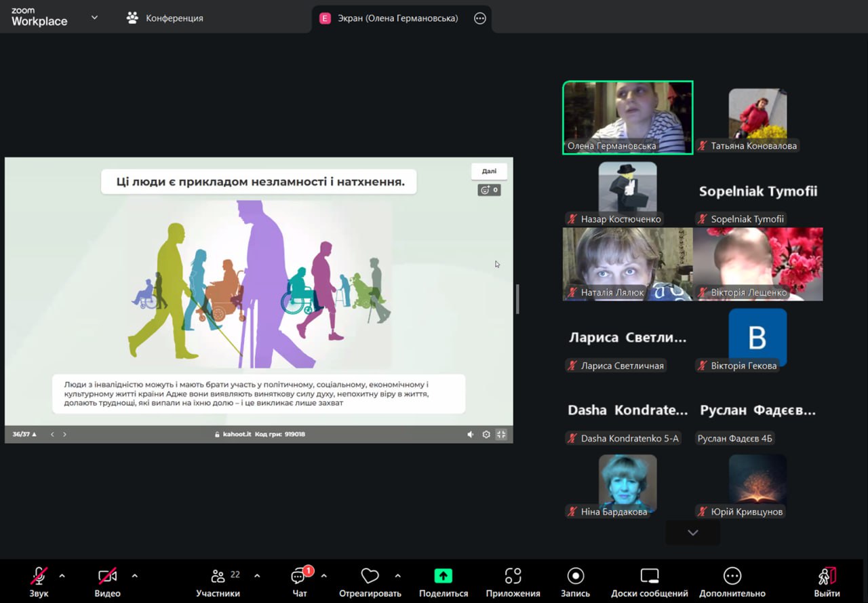Expand video options arrow next to Видео
The width and height of the screenshot is (868, 603).
pos(134,576)
